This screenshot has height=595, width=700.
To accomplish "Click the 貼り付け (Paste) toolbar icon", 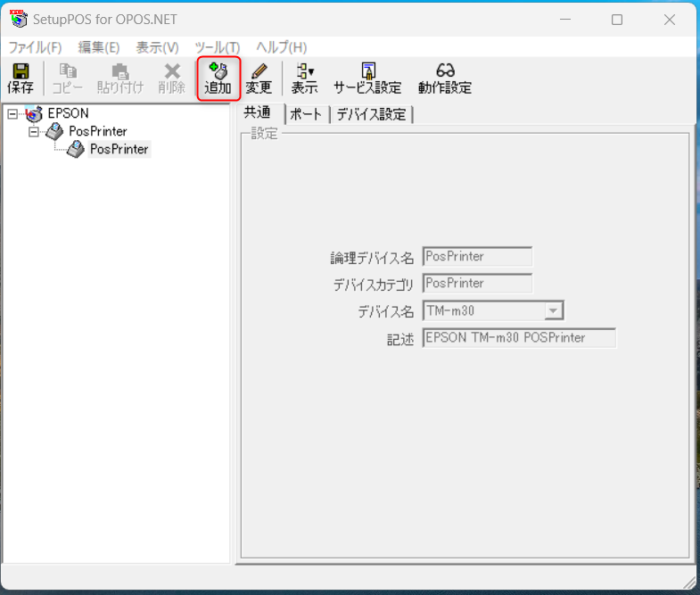I will pyautogui.click(x=120, y=78).
